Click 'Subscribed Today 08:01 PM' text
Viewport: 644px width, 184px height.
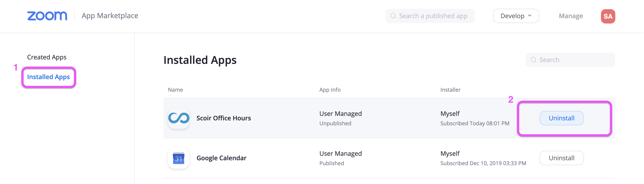coord(475,123)
